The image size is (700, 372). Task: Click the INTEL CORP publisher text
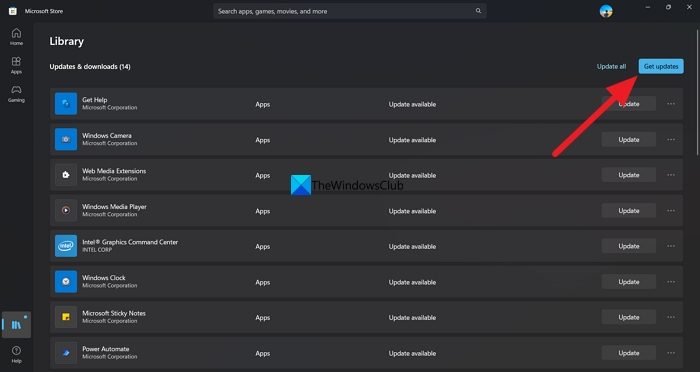coord(97,250)
